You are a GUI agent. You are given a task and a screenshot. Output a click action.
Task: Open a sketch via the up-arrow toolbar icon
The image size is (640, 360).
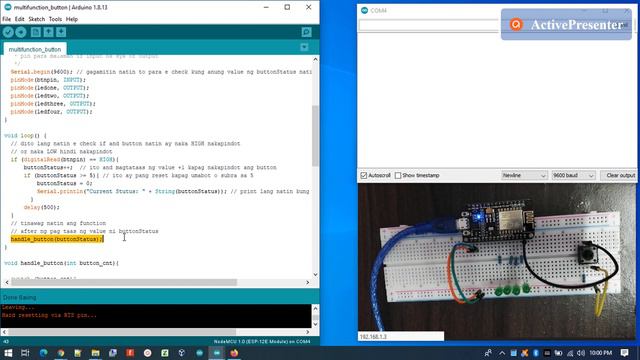(48, 32)
